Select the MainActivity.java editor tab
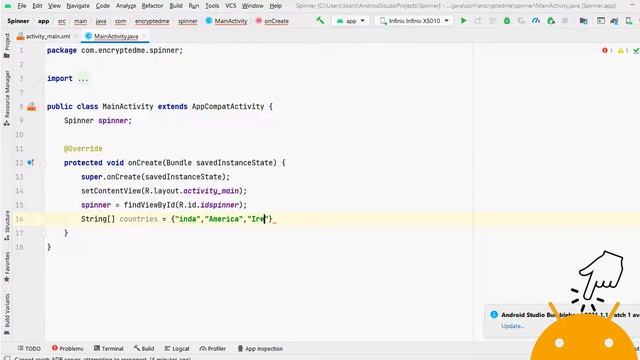The height and width of the screenshot is (360, 640). click(116, 36)
